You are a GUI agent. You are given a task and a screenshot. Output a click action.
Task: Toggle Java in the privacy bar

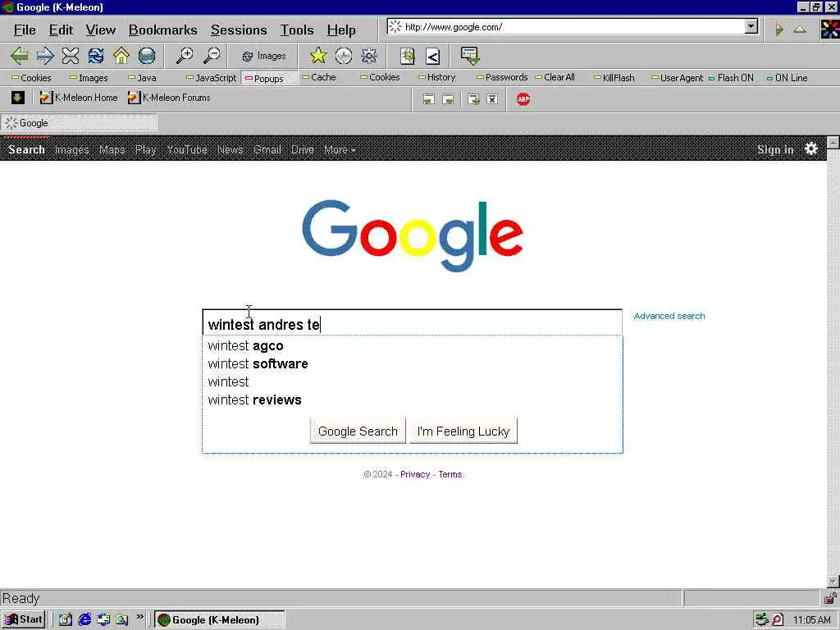143,78
